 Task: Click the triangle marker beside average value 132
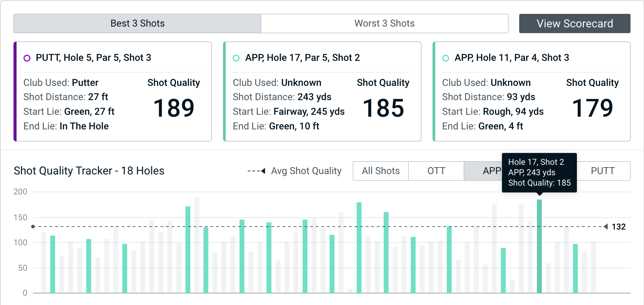click(x=605, y=226)
